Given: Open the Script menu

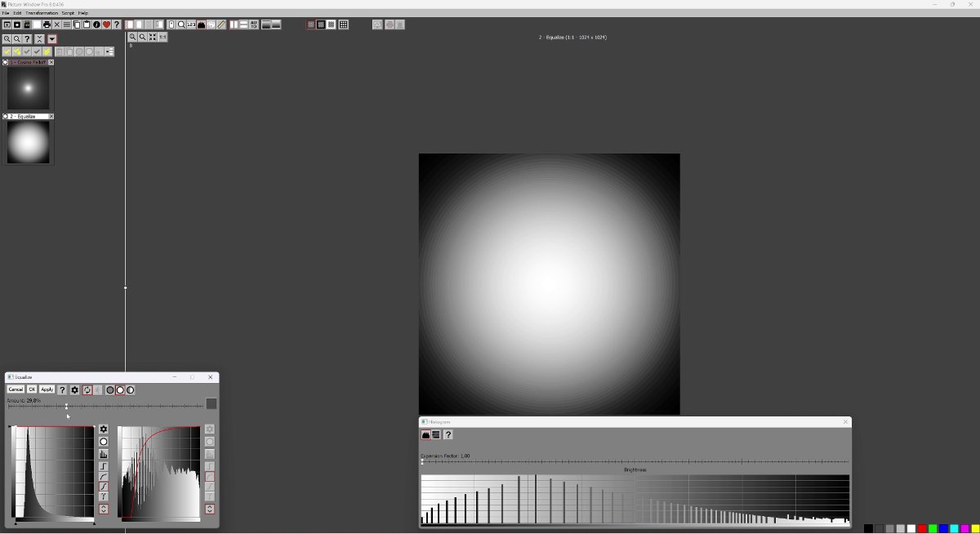Looking at the screenshot, I should tap(68, 13).
